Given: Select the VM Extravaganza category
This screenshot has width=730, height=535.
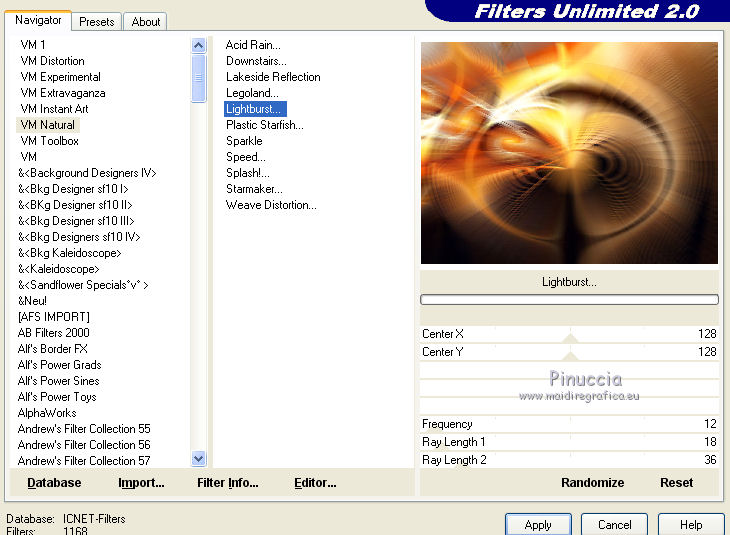Looking at the screenshot, I should tap(62, 93).
